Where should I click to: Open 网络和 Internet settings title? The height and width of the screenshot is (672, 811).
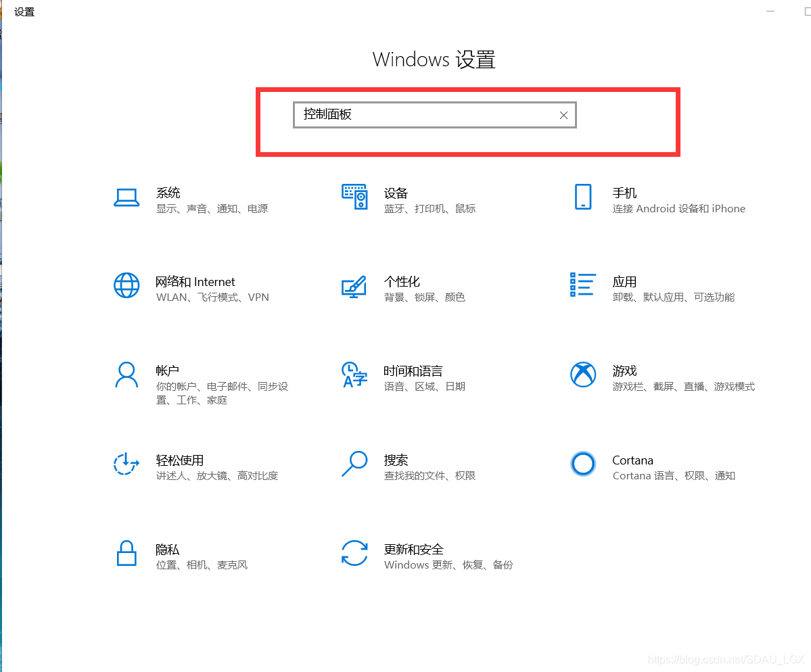(x=195, y=282)
